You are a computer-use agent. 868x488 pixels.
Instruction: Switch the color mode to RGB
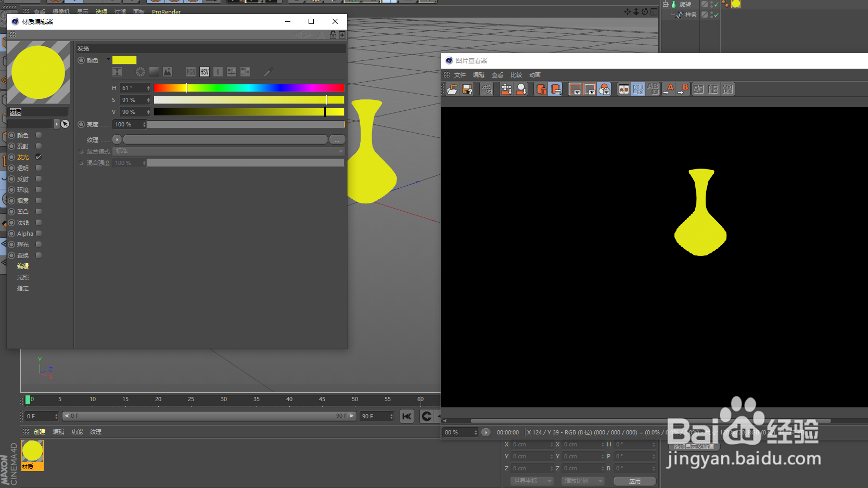(x=191, y=72)
